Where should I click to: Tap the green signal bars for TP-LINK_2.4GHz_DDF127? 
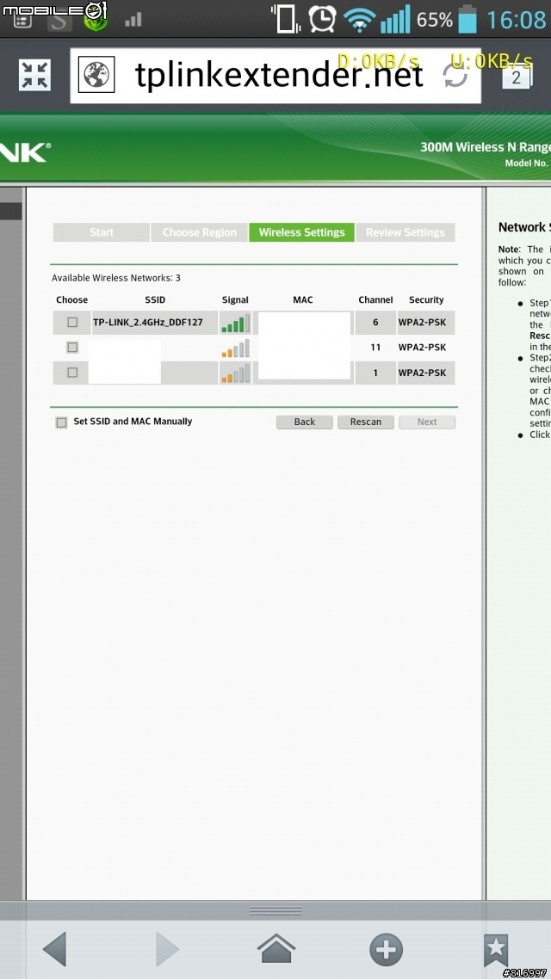tap(235, 324)
